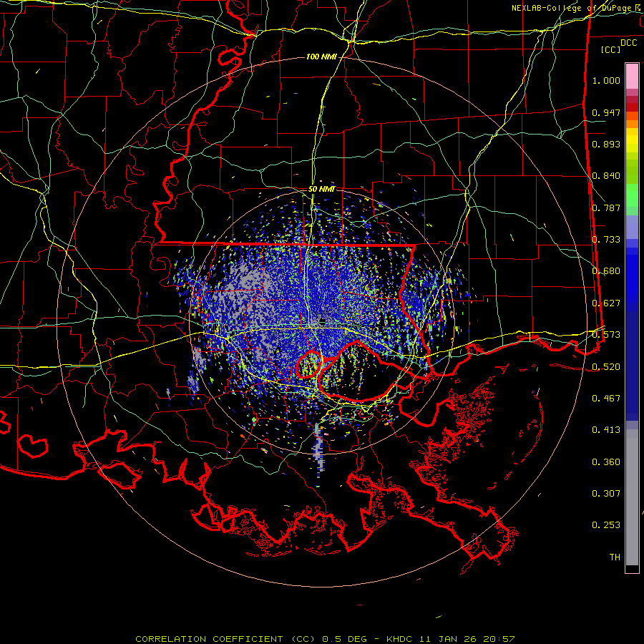
Task: Click the gray segment of color bar
Action: coord(632,497)
